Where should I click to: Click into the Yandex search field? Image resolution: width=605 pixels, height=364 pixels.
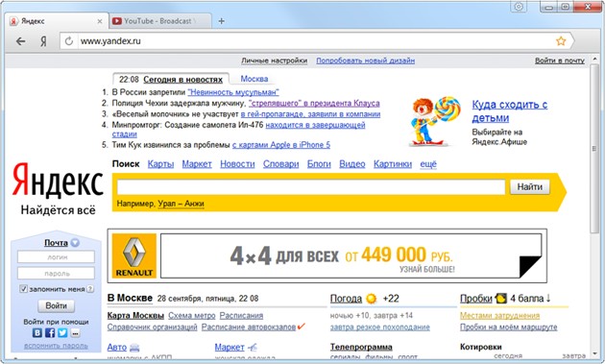pyautogui.click(x=311, y=187)
